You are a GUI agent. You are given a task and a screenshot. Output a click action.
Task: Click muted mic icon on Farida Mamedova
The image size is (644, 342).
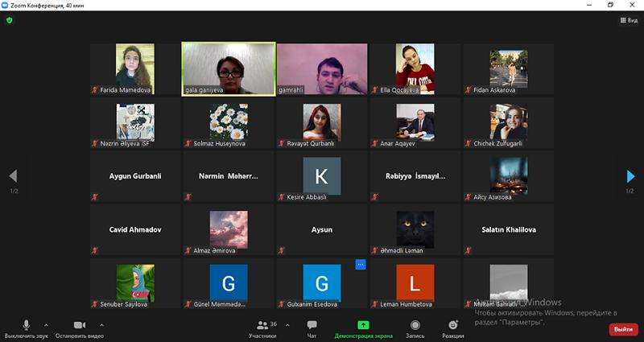pos(95,90)
